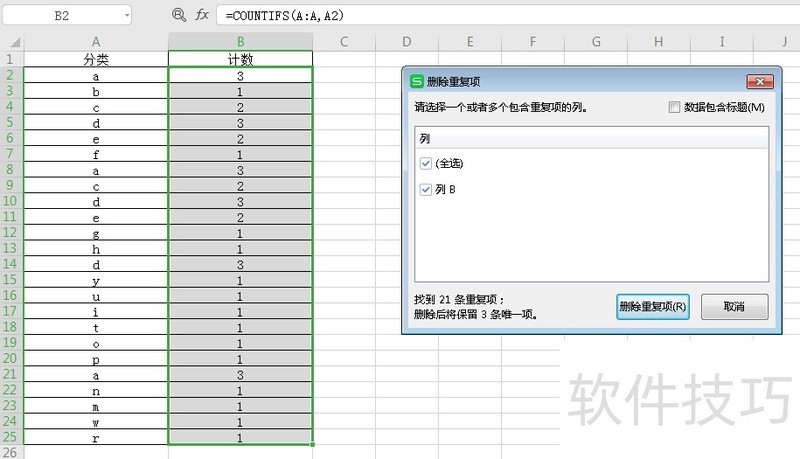Click the 取消 button

[x=734, y=307]
